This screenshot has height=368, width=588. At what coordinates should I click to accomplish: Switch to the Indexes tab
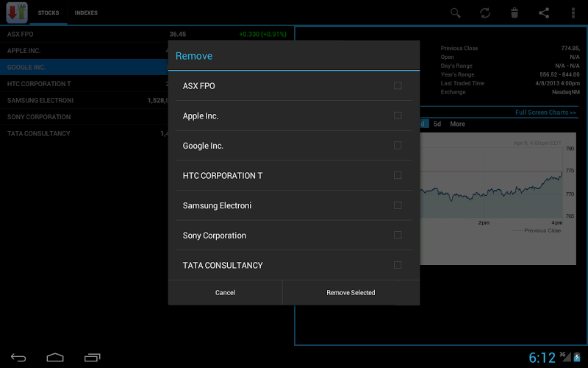pyautogui.click(x=86, y=13)
